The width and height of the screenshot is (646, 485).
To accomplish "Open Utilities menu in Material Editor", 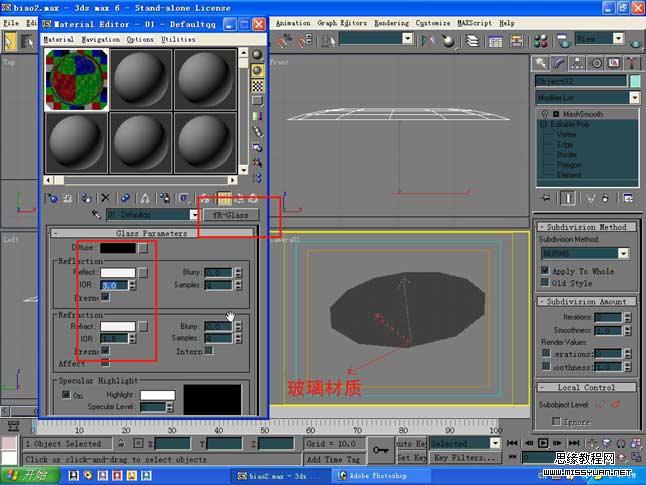I will pyautogui.click(x=178, y=40).
